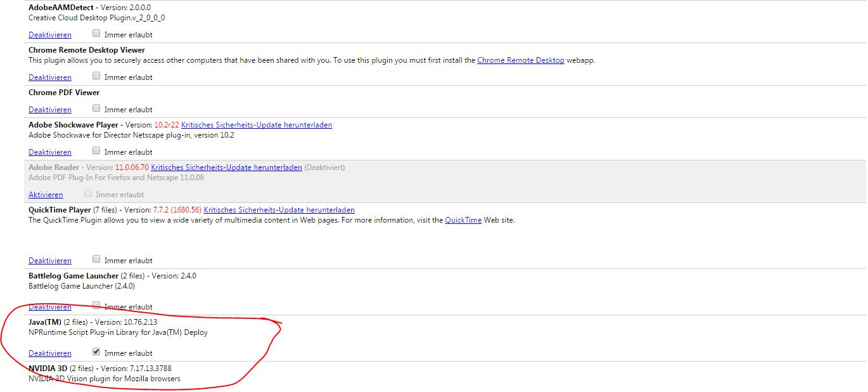Select the AdobeAAMDetect plugin name

pyautogui.click(x=61, y=7)
